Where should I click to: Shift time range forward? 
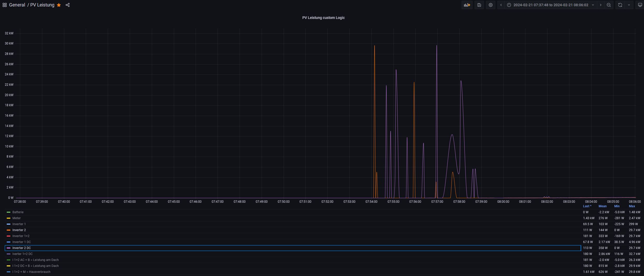point(601,5)
